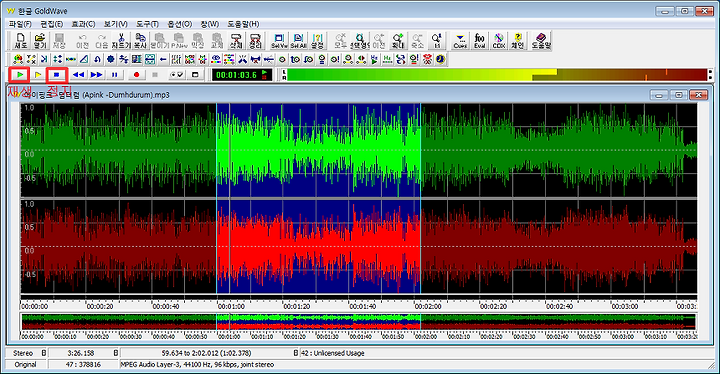
Task: Open the Cues toolbar icon
Action: [x=460, y=41]
